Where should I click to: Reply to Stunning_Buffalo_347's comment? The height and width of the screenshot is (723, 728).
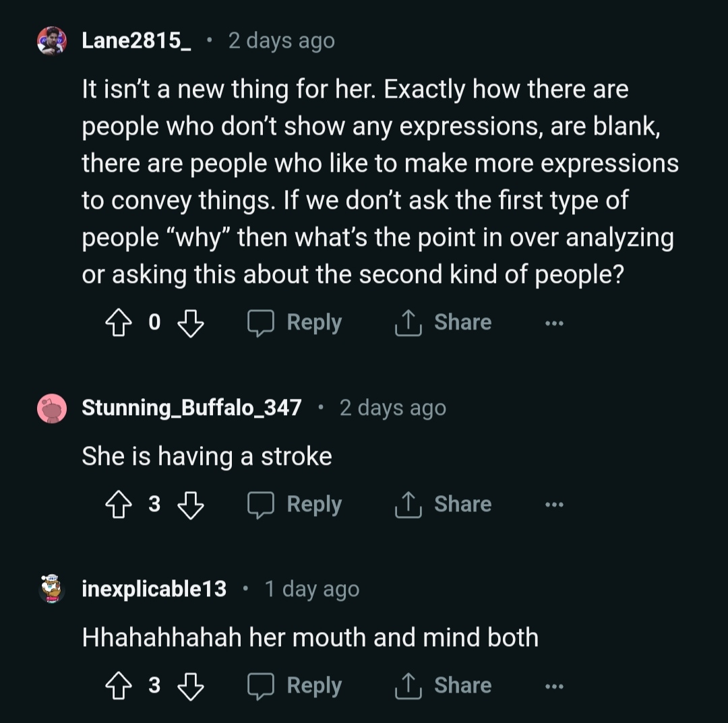(295, 504)
